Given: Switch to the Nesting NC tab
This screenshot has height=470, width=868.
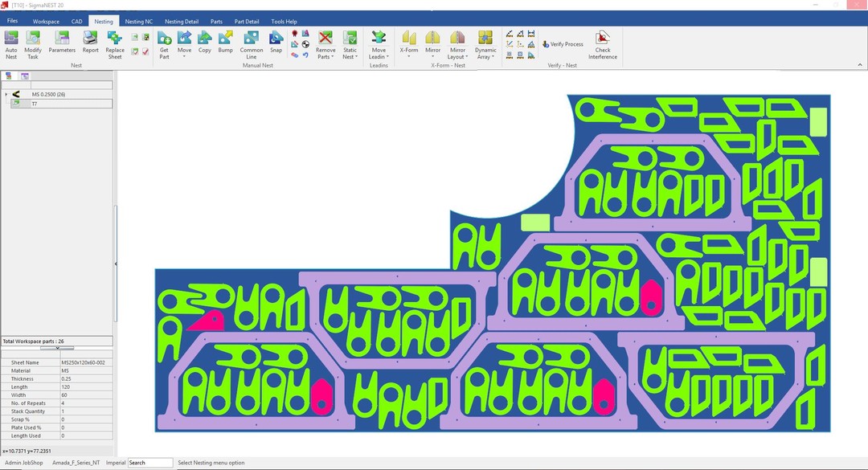Looking at the screenshot, I should (x=138, y=22).
